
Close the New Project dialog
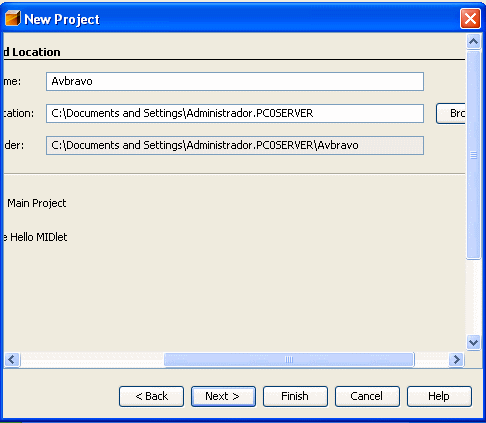tap(470, 18)
